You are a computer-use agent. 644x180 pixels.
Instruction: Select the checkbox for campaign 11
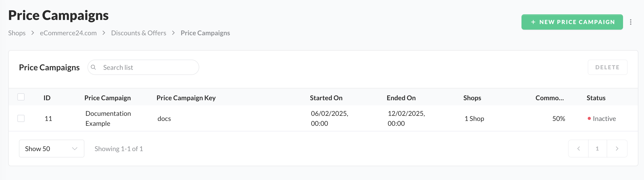[x=21, y=118]
